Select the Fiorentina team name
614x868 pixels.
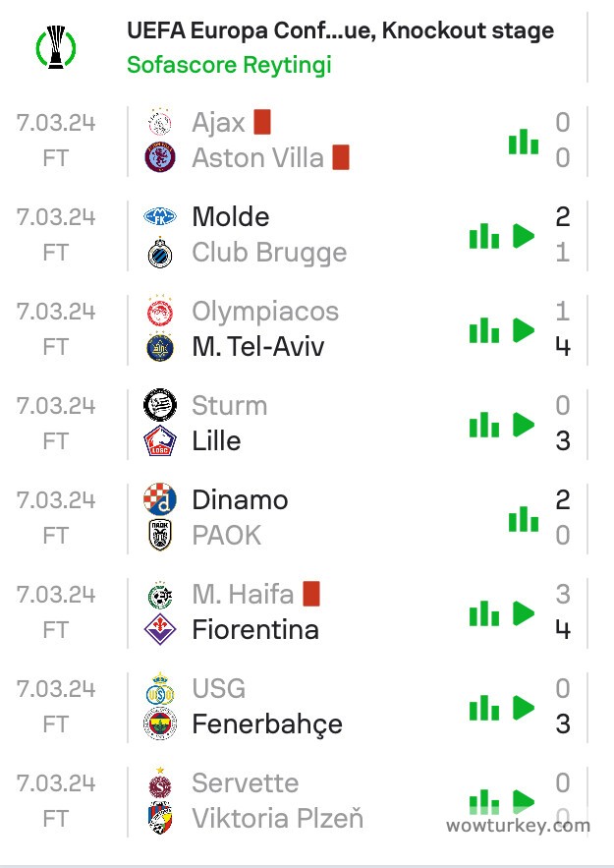pyautogui.click(x=255, y=629)
